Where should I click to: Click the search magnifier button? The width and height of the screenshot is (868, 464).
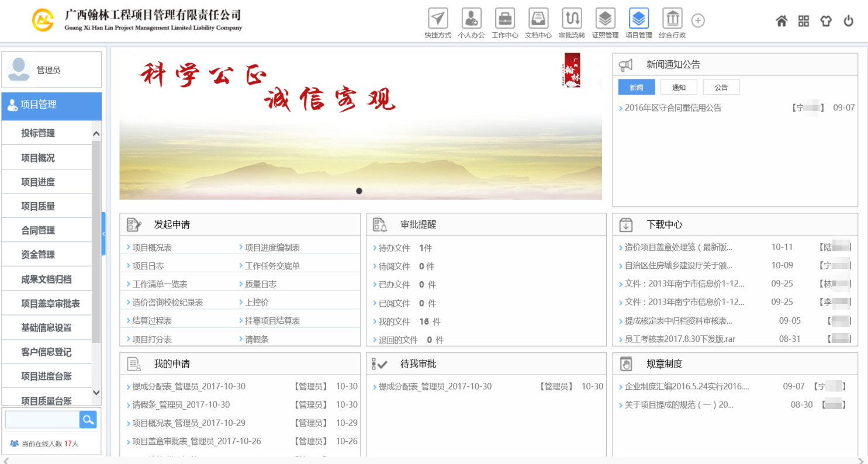pyautogui.click(x=88, y=419)
